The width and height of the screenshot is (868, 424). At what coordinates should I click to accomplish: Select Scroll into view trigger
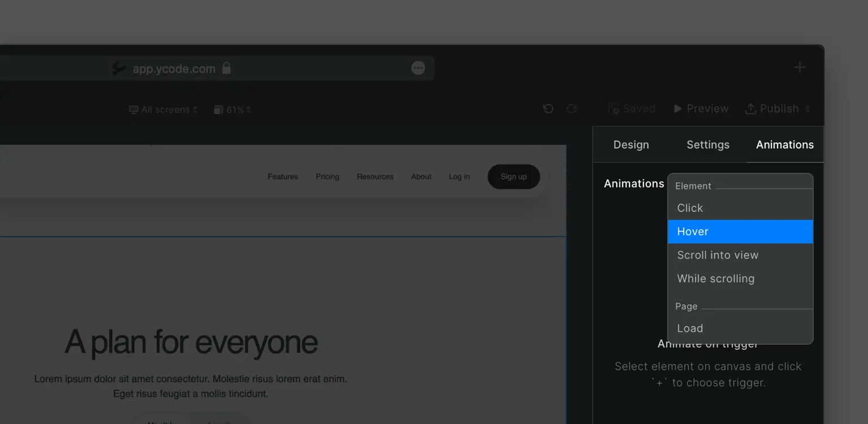tap(740, 255)
